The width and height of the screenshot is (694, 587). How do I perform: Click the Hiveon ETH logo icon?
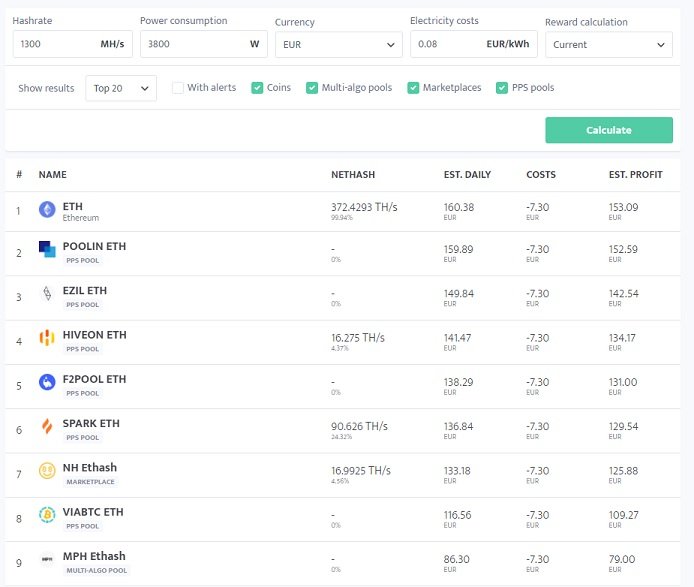point(47,338)
